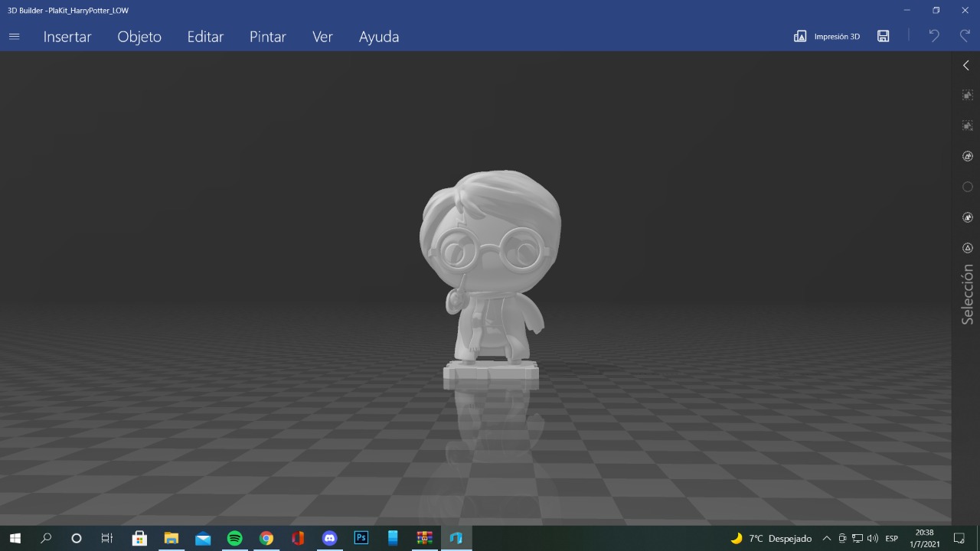The height and width of the screenshot is (551, 980).
Task: Open the Insertar menu
Action: [x=67, y=37]
